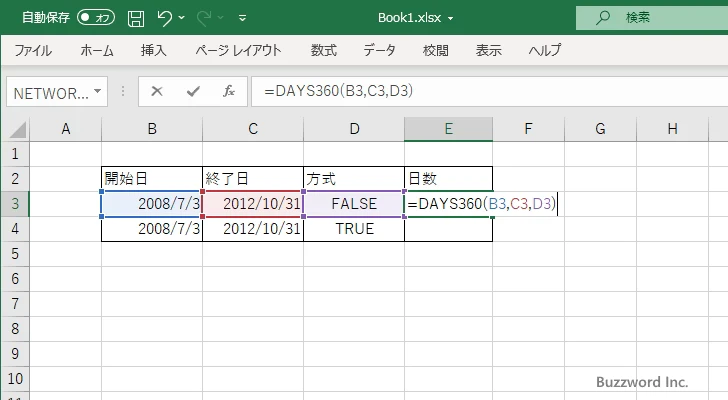Screen dimensions: 728x400
Task: Click the Undo arrow icon
Action: click(x=164, y=18)
